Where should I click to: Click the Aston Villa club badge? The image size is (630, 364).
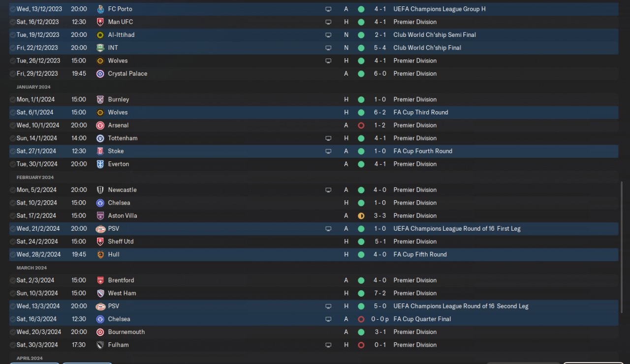[x=100, y=216]
